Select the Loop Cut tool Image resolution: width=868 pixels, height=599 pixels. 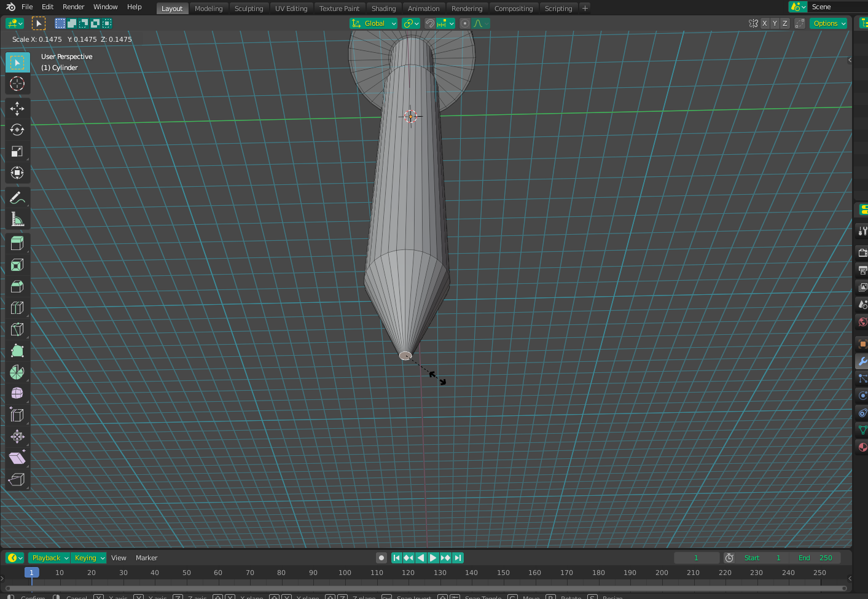point(17,308)
